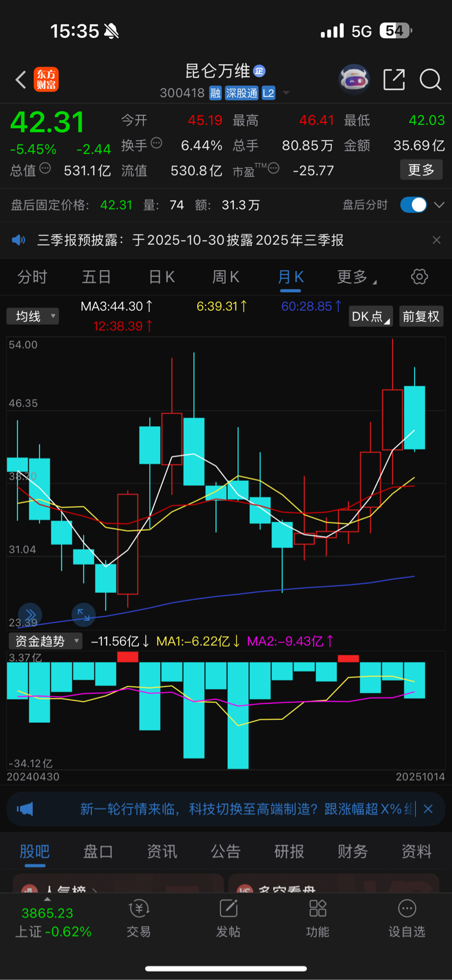Tap the 前复权 button
Viewport: 452px width, 980px height.
(421, 316)
